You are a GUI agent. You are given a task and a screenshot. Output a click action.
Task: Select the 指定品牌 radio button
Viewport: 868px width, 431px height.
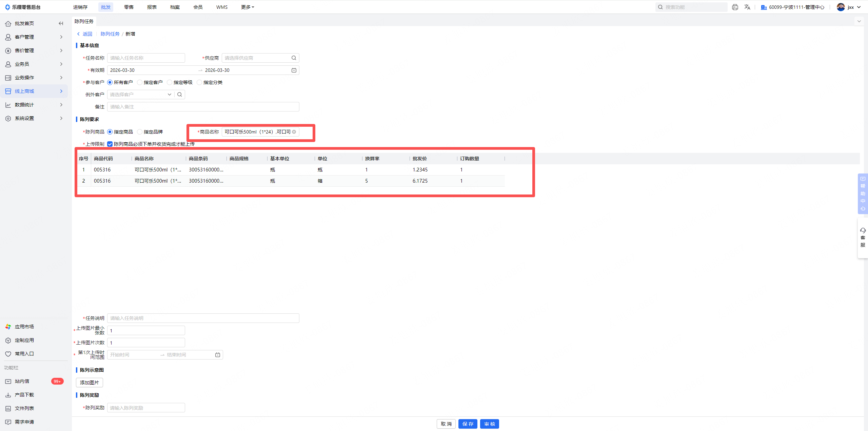click(140, 132)
